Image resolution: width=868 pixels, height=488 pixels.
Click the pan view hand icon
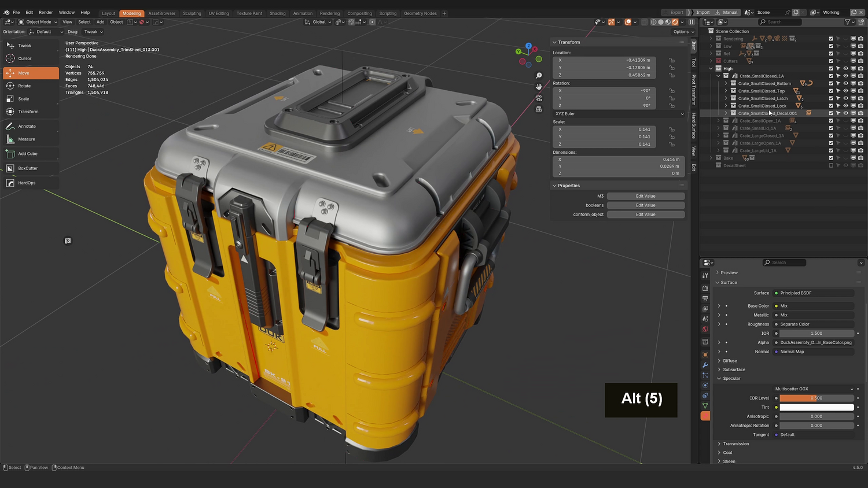point(539,87)
